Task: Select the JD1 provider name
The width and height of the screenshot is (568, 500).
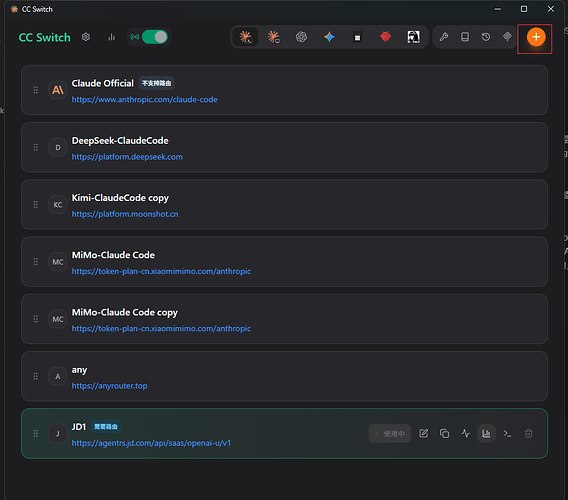Action: click(79, 427)
